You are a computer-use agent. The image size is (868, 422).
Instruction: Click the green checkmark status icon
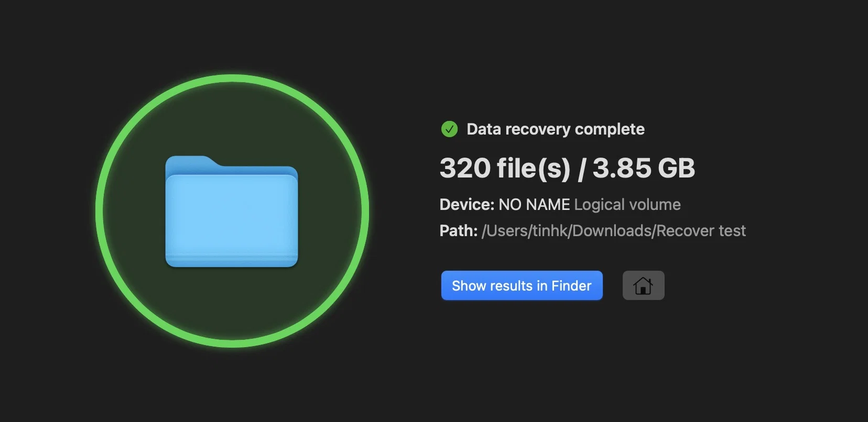[449, 129]
